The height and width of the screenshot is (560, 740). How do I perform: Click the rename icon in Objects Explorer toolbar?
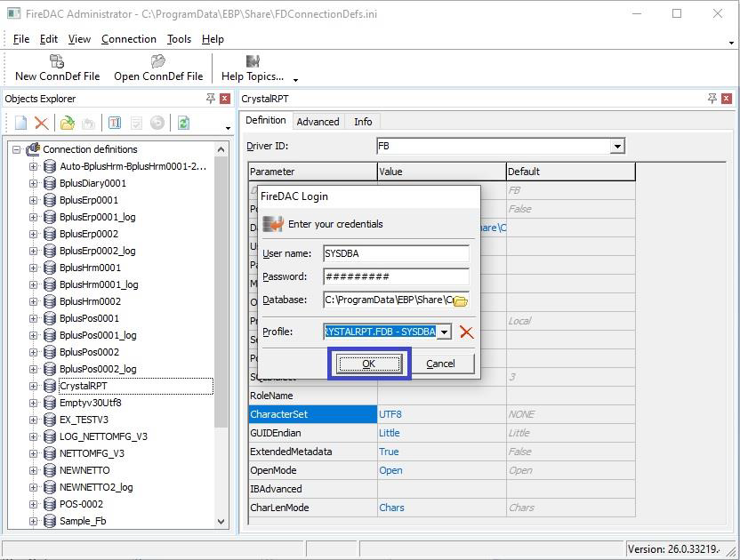114,123
